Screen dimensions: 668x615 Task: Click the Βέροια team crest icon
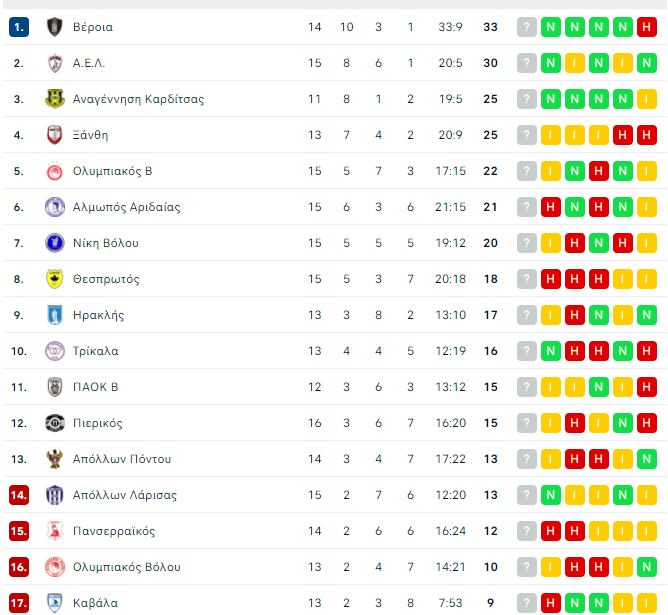pos(55,27)
